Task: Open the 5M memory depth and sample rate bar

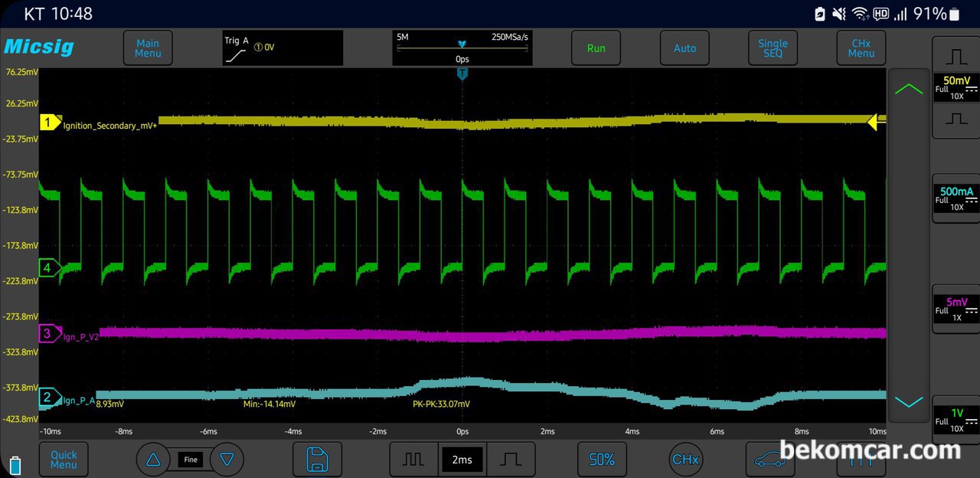Action: tap(462, 48)
